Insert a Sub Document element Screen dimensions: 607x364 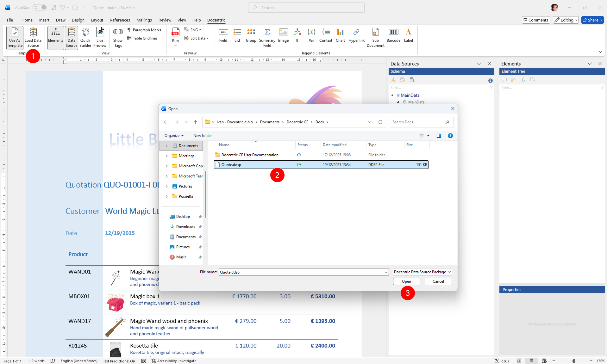pyautogui.click(x=375, y=38)
